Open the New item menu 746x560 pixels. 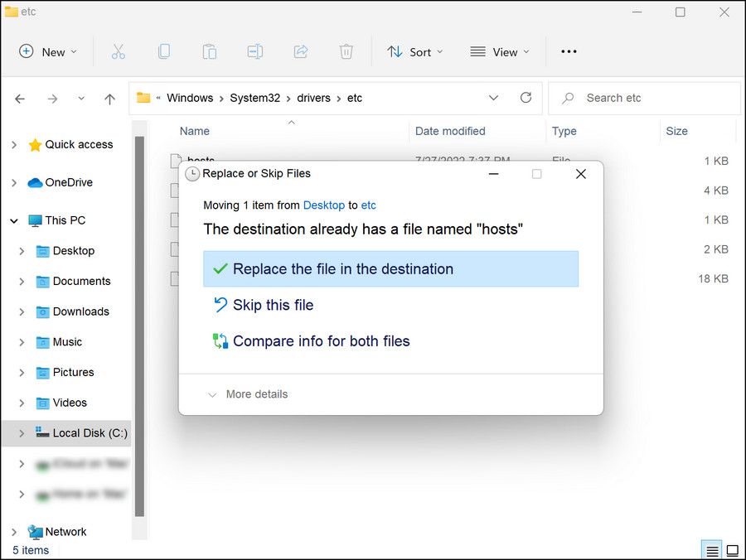click(47, 52)
